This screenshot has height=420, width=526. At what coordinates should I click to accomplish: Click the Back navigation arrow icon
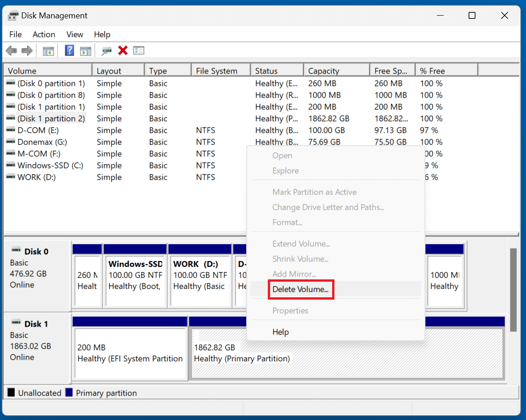(11, 51)
